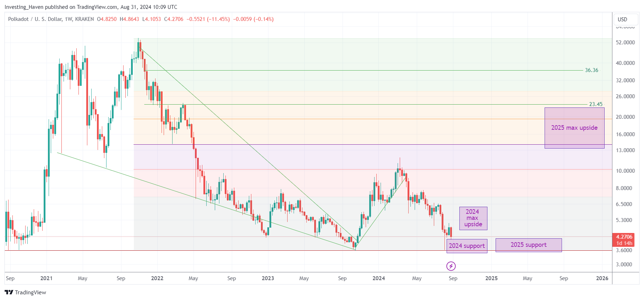
Task: Click the TradingView logo in the footer
Action: tap(25, 292)
